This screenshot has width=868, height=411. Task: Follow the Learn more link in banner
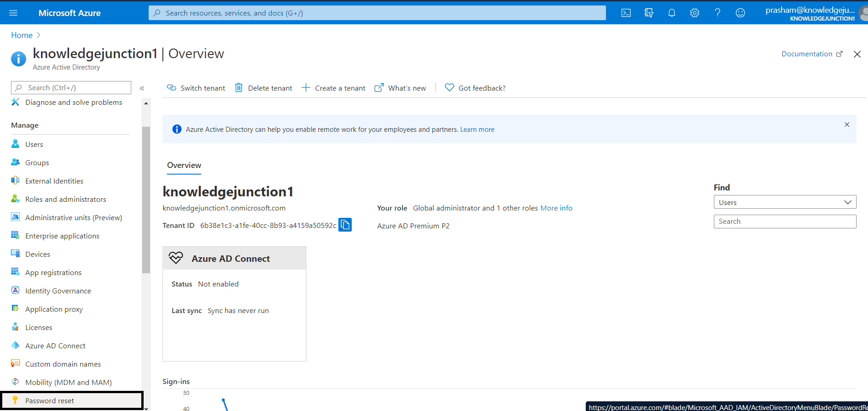(477, 130)
